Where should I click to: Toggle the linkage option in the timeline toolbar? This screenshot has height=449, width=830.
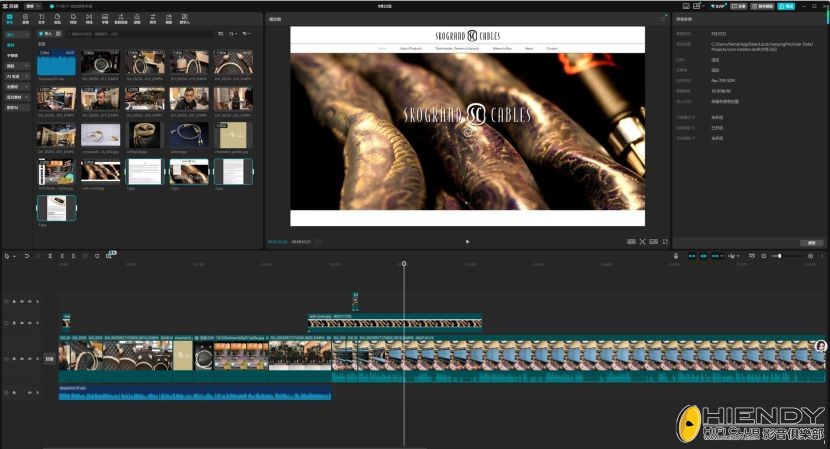point(715,256)
